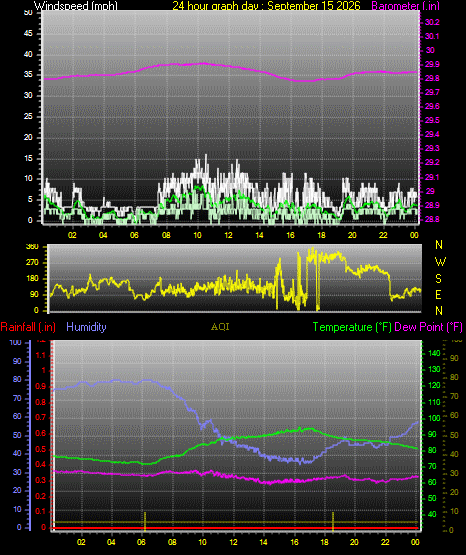Click the Barometer (.in) legend label

point(405,6)
